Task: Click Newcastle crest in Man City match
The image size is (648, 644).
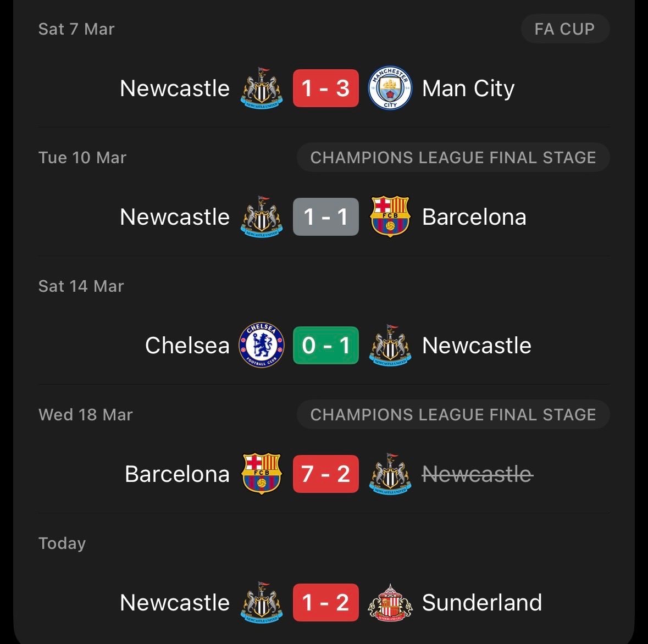Action: (262, 88)
